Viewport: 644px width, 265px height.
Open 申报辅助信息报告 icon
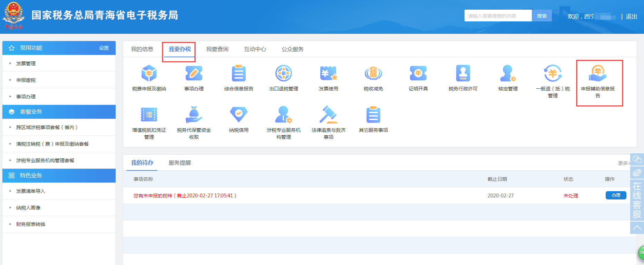pos(598,73)
